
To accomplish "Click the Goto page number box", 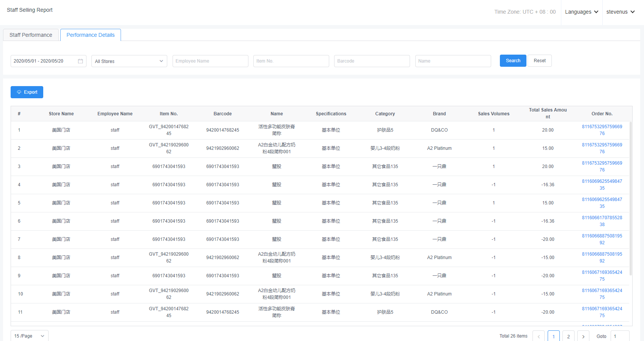I will tap(620, 336).
